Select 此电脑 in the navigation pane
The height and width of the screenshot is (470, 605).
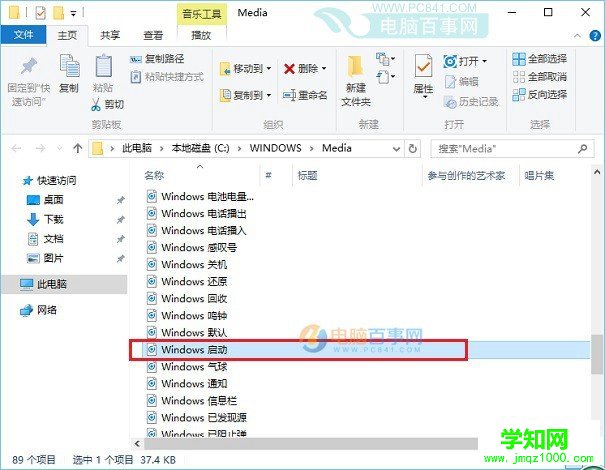pyautogui.click(x=64, y=284)
